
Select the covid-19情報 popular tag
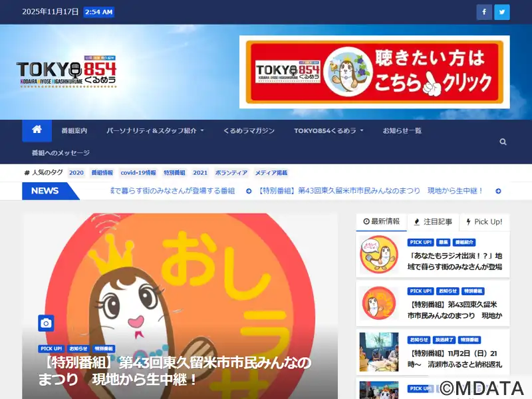(x=138, y=173)
